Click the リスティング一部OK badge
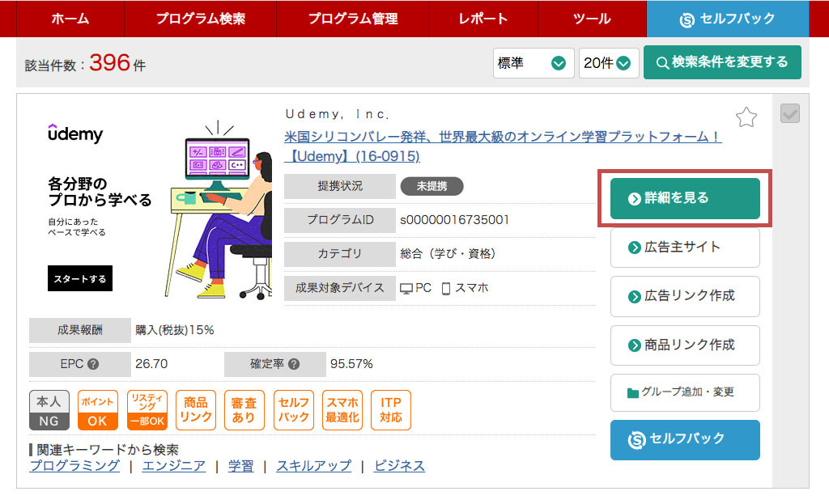Screen dimensions: 829x504 (147, 410)
